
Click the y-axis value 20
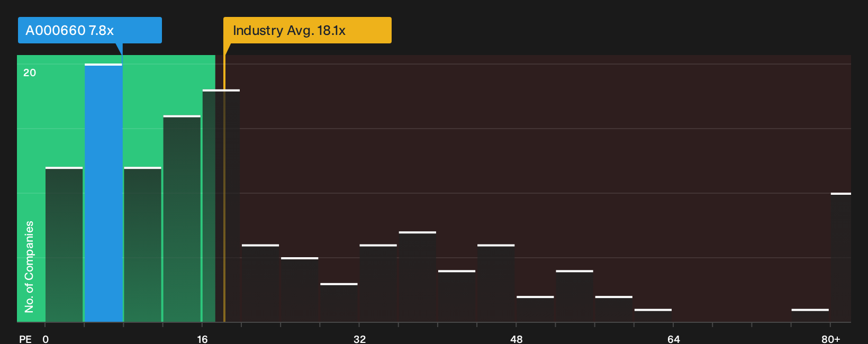pyautogui.click(x=30, y=73)
